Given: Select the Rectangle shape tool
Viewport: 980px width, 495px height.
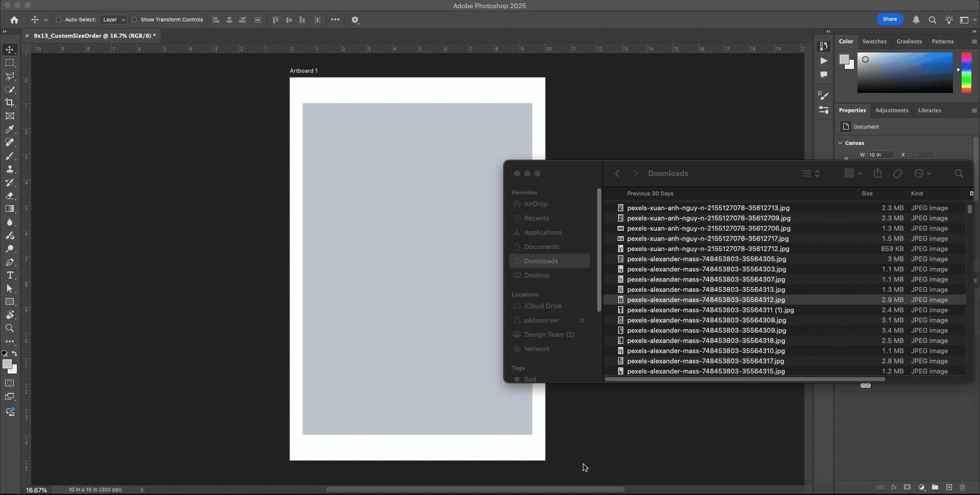Looking at the screenshot, I should pos(10,302).
